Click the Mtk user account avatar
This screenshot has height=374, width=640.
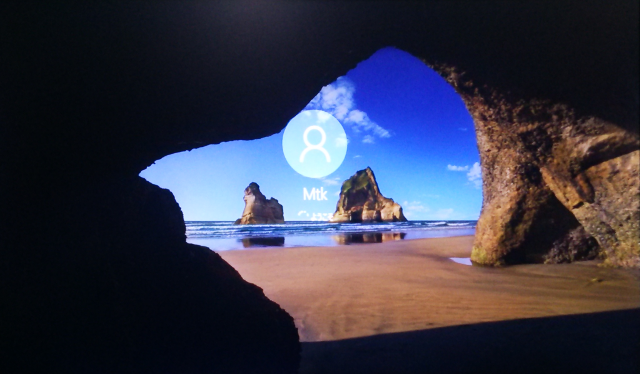point(315,144)
